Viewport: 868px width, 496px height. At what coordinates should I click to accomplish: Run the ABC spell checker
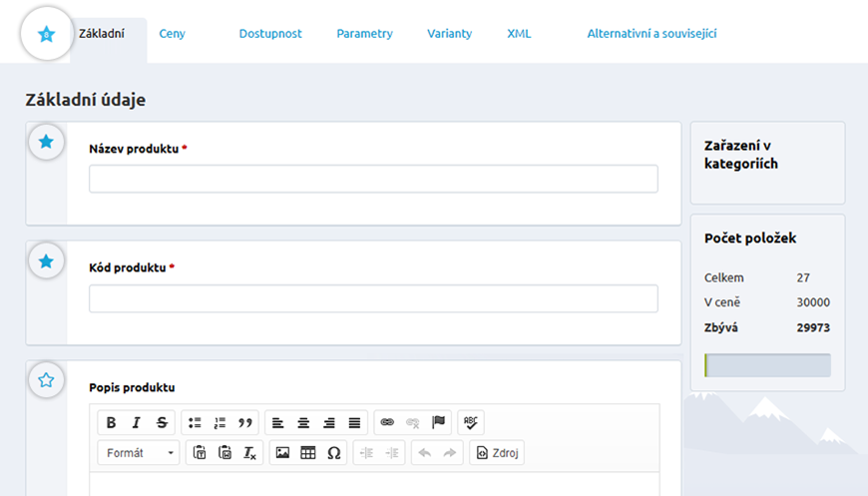pyautogui.click(x=471, y=422)
